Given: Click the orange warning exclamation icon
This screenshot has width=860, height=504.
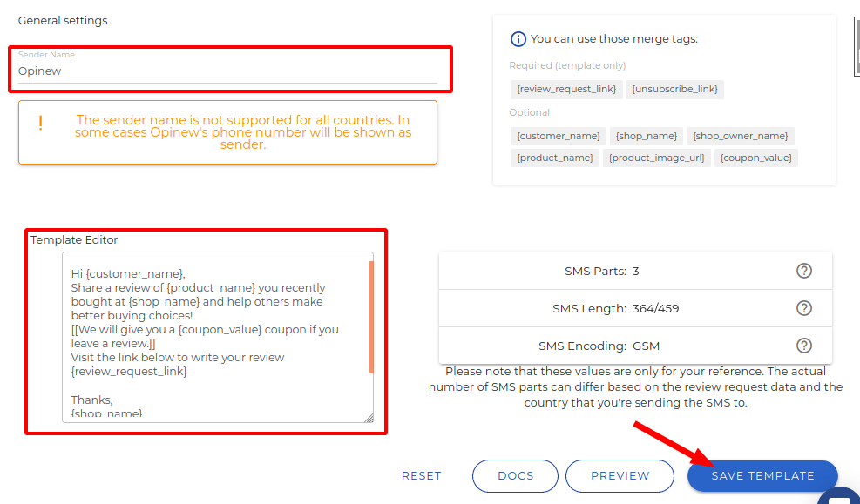Looking at the screenshot, I should [41, 124].
